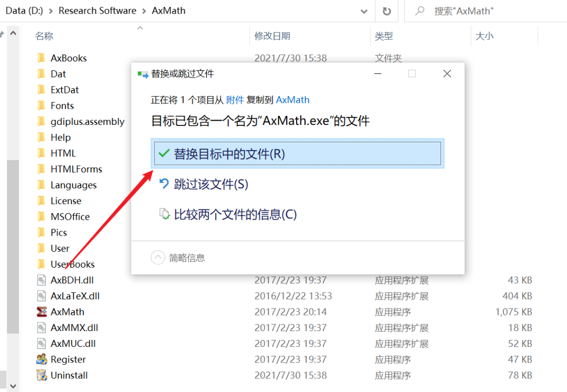This screenshot has width=567, height=392.
Task: Click the HTMLForms folder icon
Action: (x=41, y=169)
